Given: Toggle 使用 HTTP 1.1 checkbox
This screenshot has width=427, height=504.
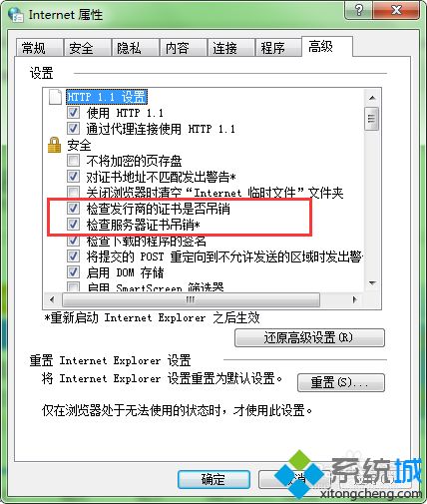Looking at the screenshot, I should 73,113.
